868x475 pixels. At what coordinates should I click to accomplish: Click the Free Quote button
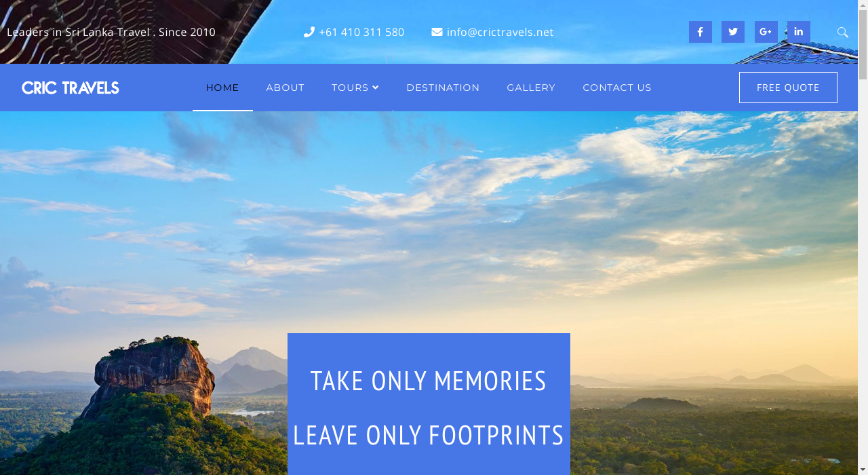coord(788,88)
